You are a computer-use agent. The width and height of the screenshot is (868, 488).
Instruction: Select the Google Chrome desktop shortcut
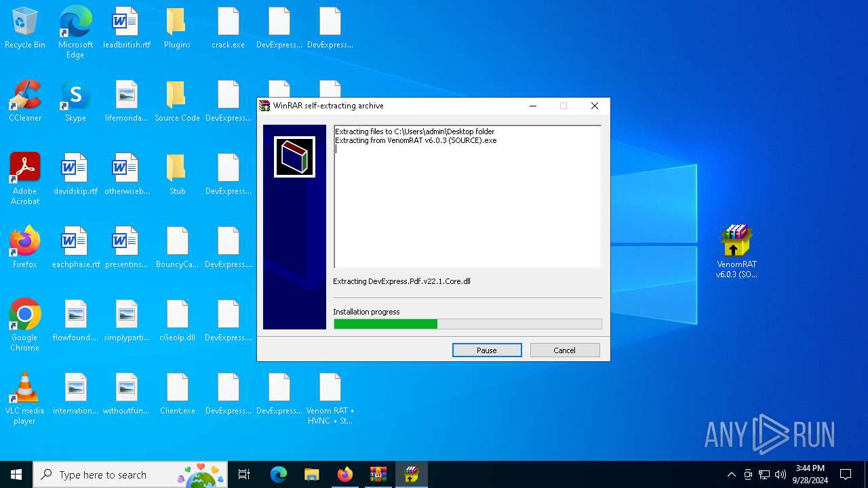(x=25, y=325)
